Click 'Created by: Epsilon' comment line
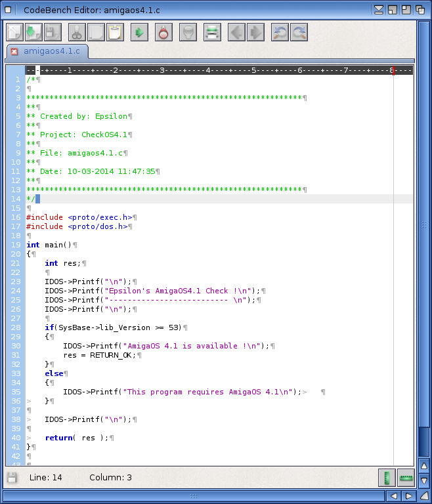432x504 pixels. (x=77, y=116)
